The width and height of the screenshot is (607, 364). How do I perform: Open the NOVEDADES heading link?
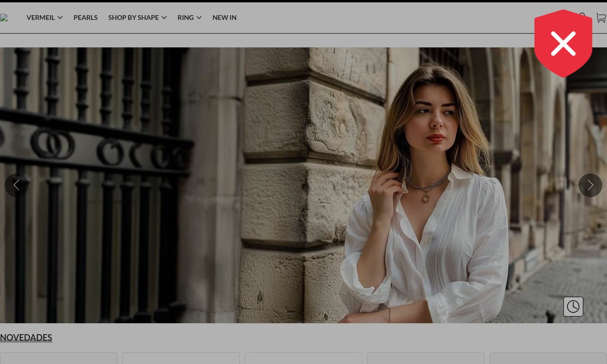(26, 337)
